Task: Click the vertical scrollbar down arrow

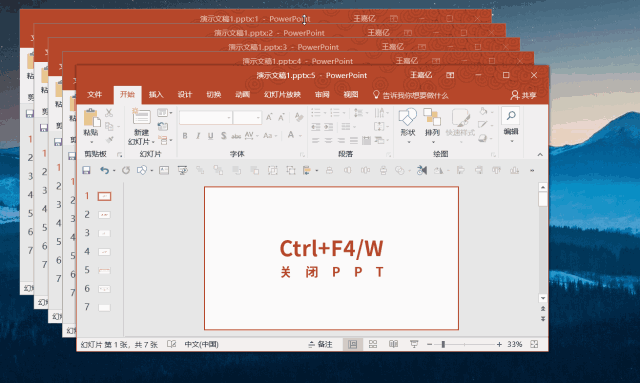Action: click(543, 298)
